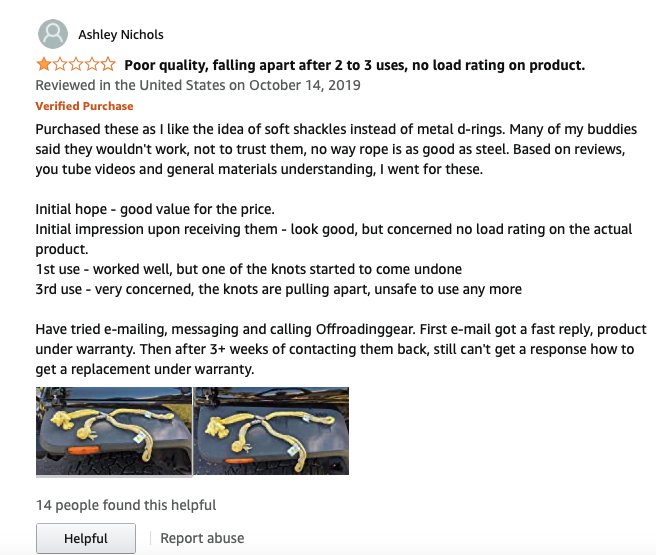Click the 'Reviewed in the United States' date line
656x555 pixels.
coord(198,85)
